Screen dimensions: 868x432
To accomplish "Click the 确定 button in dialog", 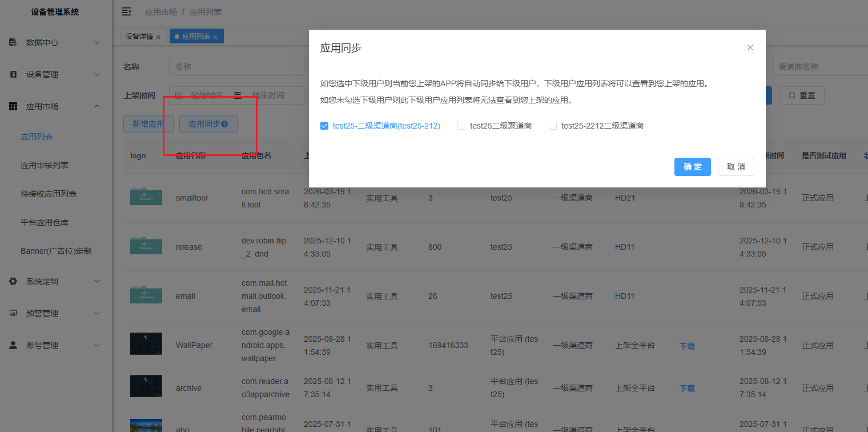I will [x=693, y=167].
